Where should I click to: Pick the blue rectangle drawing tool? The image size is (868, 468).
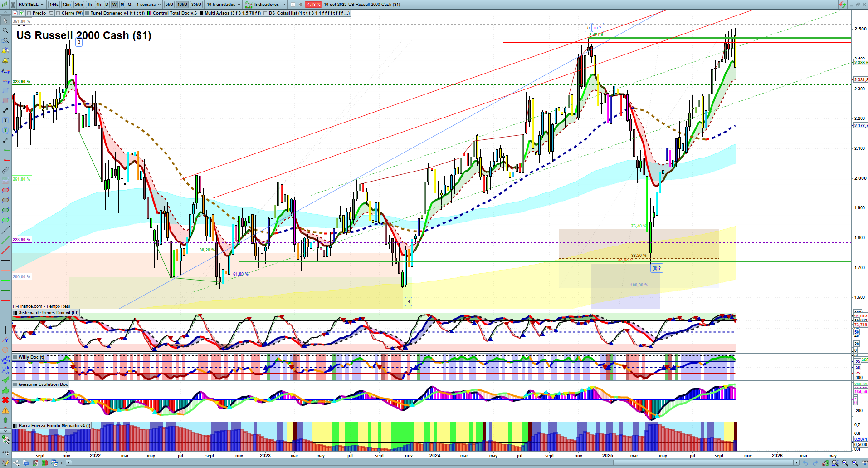pos(5,90)
